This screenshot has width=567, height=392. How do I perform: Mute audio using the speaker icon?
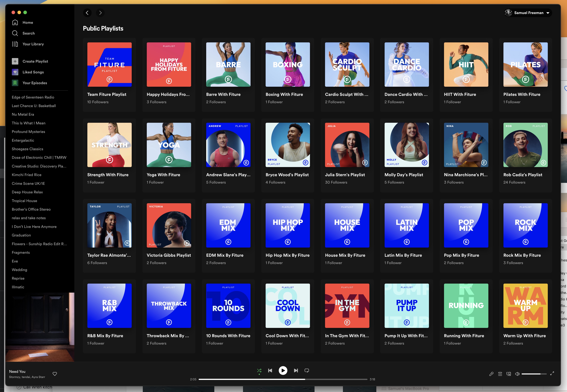[517, 374]
